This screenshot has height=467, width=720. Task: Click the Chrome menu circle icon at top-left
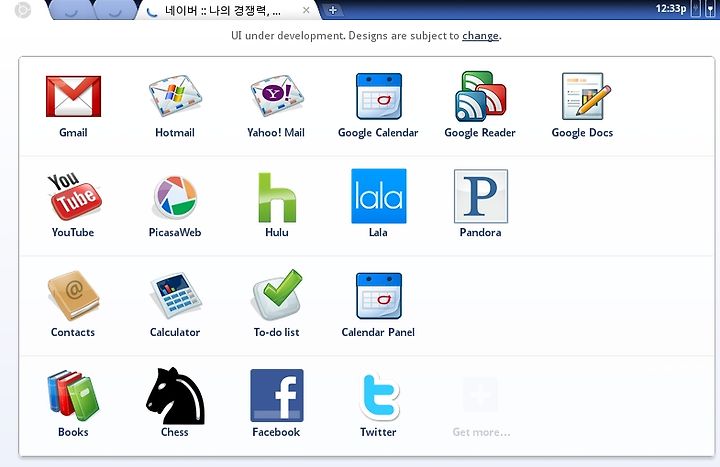coord(22,10)
